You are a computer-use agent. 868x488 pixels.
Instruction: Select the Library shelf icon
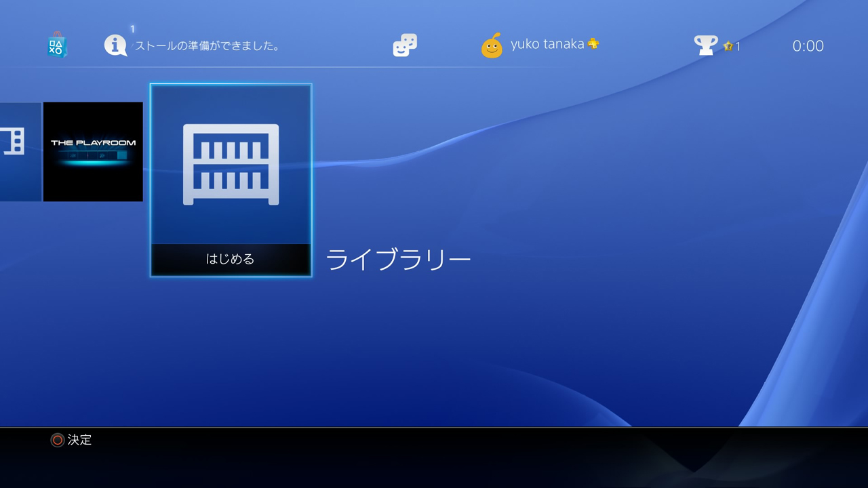coord(231,166)
